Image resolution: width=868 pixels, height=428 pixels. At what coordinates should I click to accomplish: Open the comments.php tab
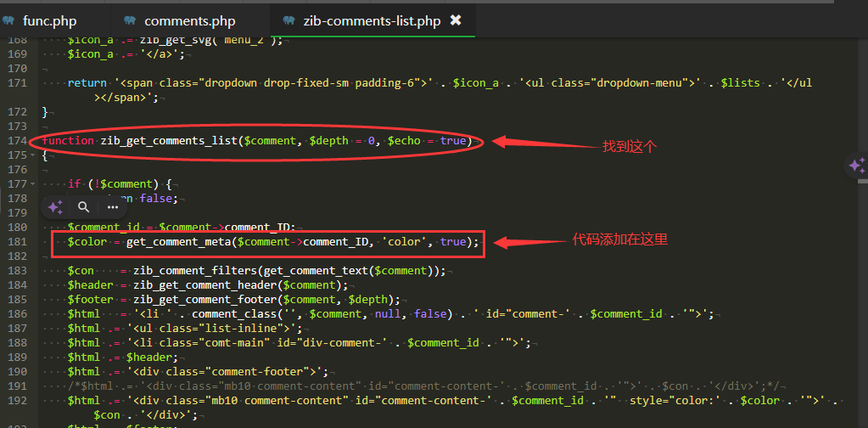[189, 20]
